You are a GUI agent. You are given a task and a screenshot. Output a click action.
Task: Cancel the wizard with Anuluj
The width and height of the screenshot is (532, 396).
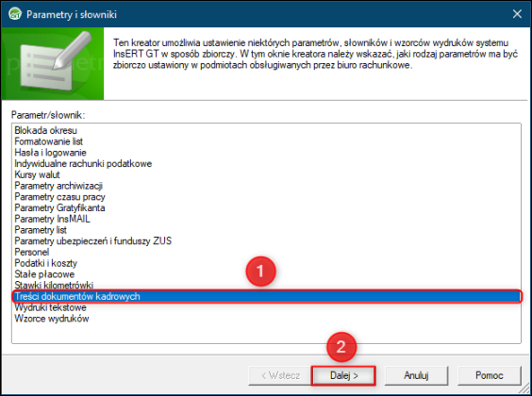[416, 375]
